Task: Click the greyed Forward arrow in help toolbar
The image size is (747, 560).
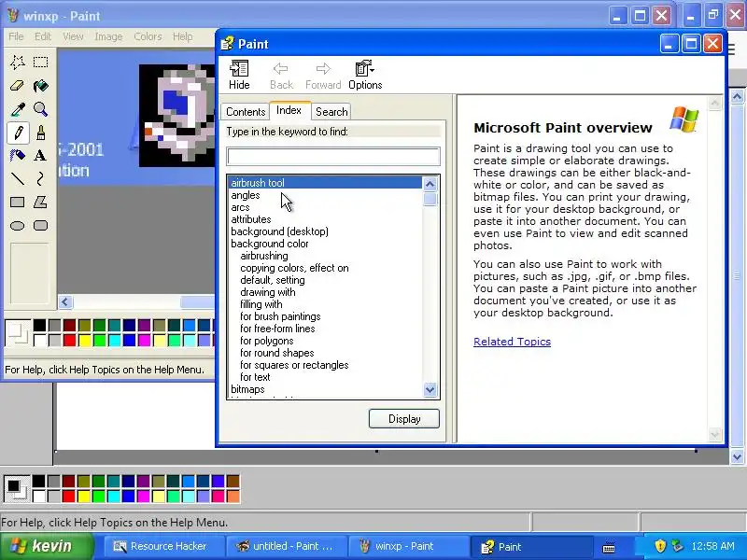Action: pos(323,75)
